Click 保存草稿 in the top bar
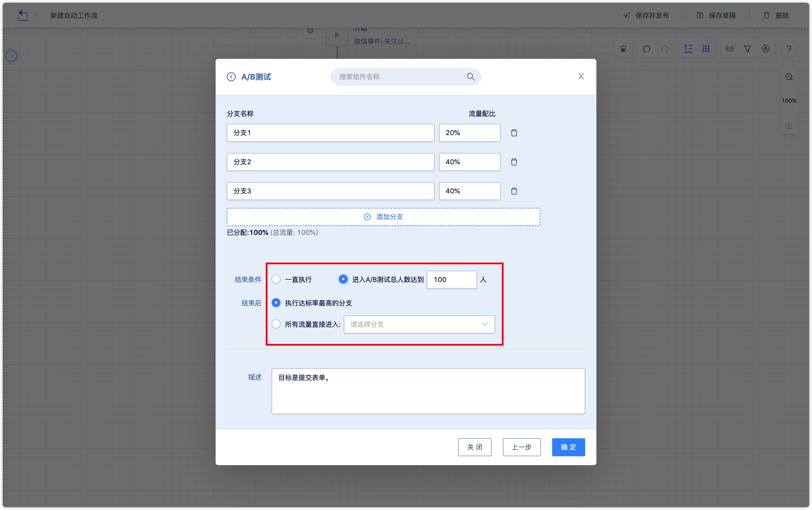This screenshot has height=510, width=812. (x=716, y=15)
